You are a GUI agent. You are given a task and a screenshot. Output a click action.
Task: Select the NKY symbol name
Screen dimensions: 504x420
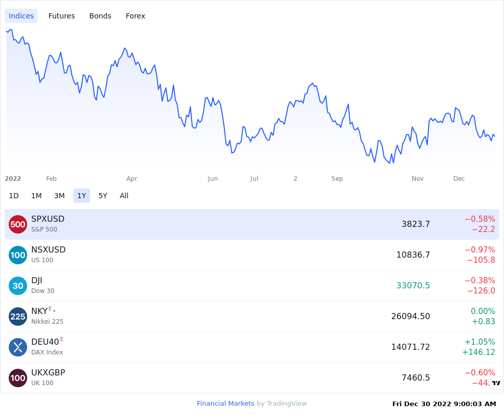[x=39, y=311]
